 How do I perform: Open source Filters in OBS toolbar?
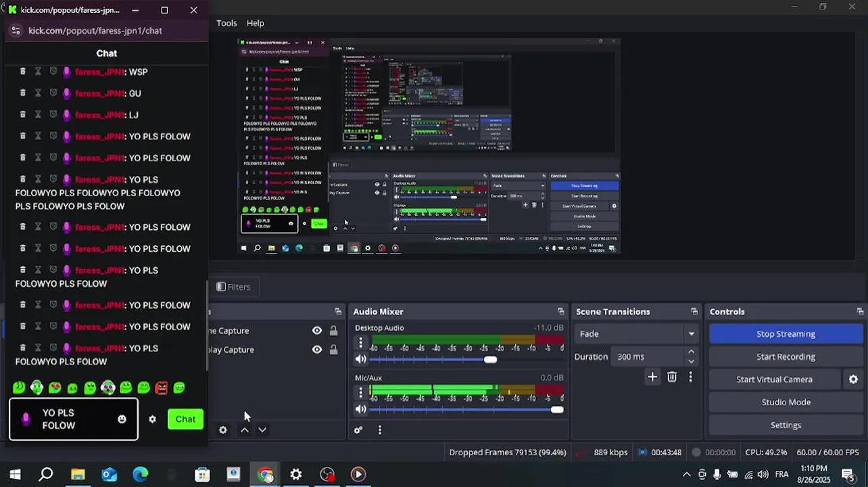coord(233,287)
